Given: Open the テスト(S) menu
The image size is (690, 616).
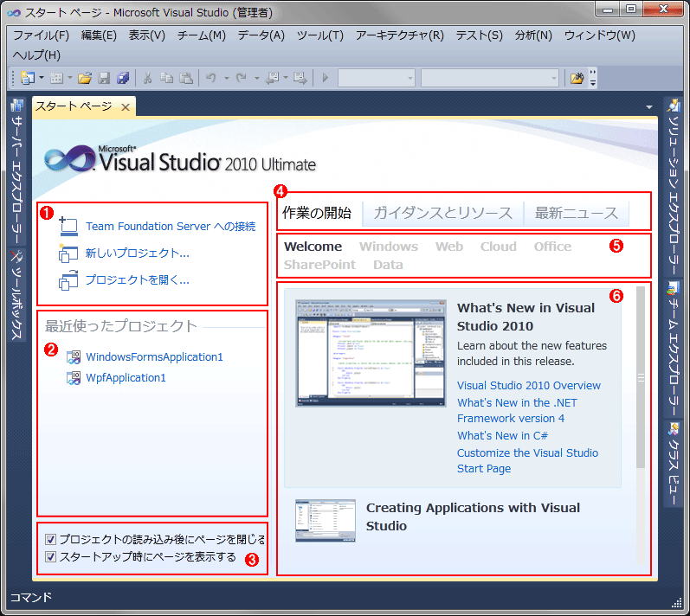Looking at the screenshot, I should click(479, 35).
